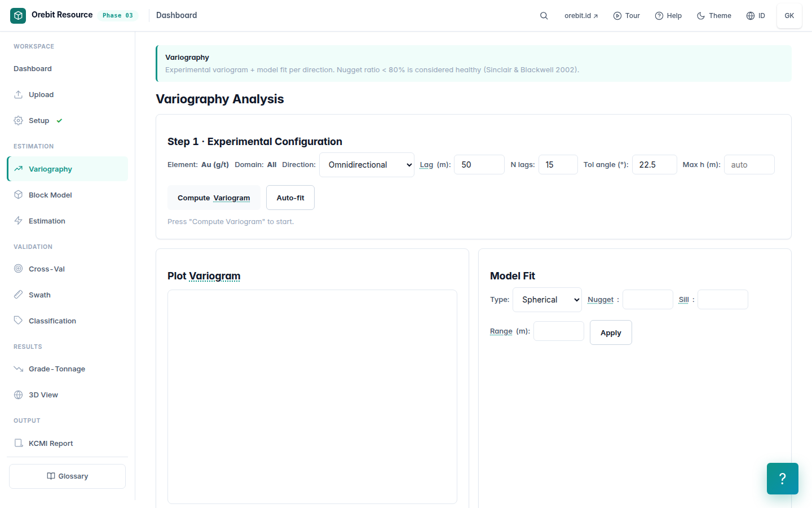Open the Classification page

[68, 321]
